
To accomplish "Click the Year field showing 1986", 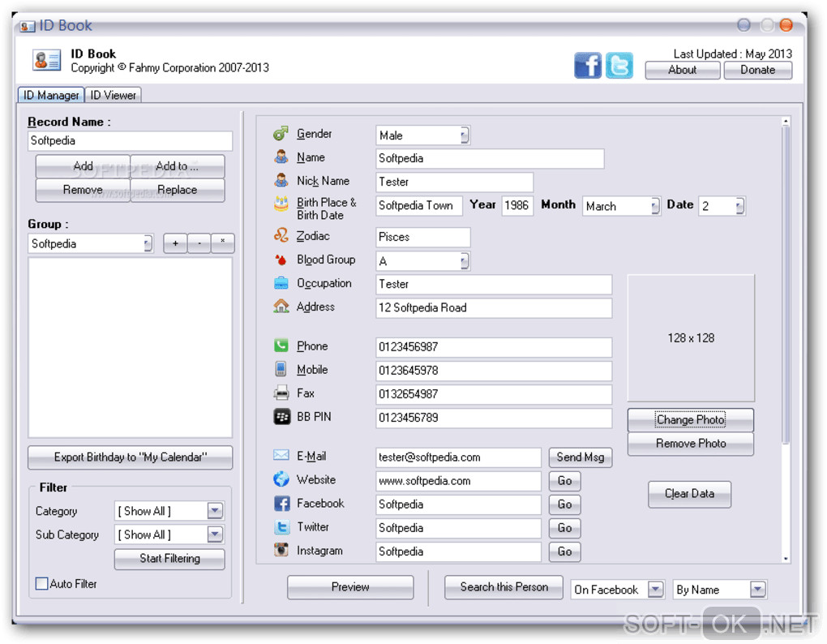I will click(x=517, y=205).
